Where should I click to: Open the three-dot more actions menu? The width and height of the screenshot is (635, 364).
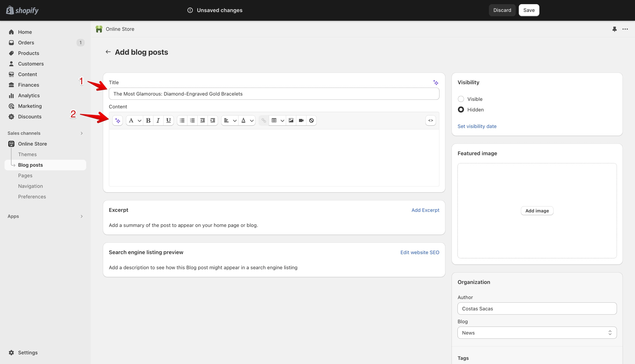(625, 29)
